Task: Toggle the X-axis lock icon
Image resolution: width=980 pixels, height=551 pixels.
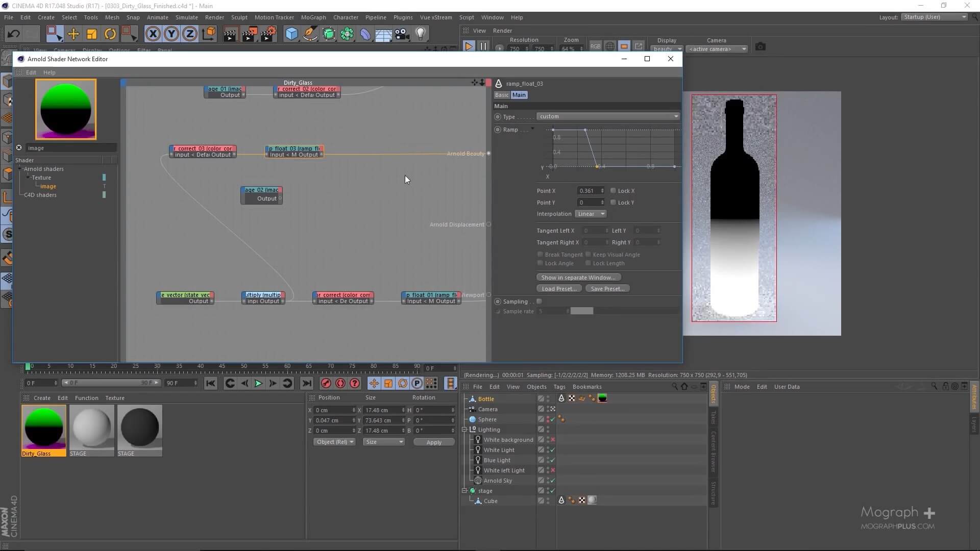Action: (x=153, y=34)
